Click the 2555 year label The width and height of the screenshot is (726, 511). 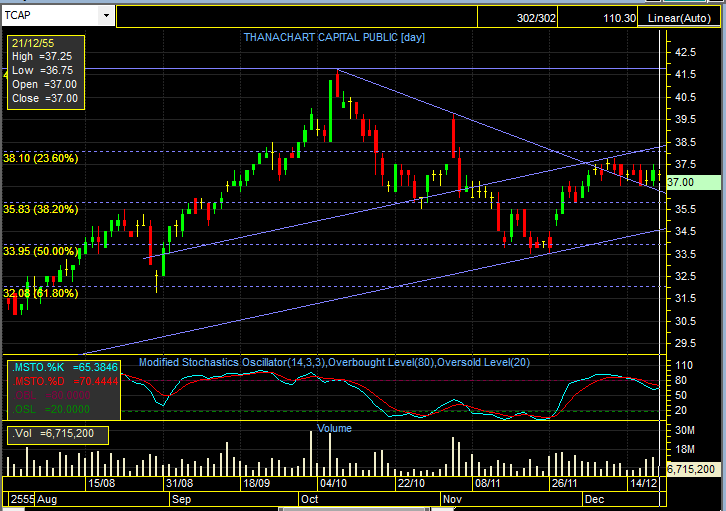pos(23,499)
